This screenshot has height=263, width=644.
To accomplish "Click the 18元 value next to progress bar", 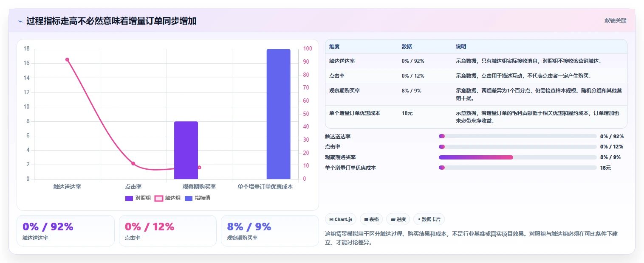I will pos(605,168).
